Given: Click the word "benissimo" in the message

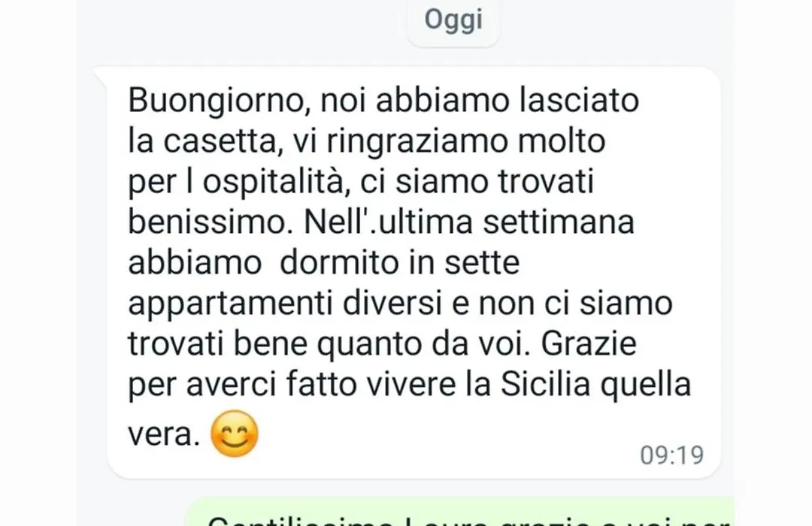Looking at the screenshot, I should 207,222.
